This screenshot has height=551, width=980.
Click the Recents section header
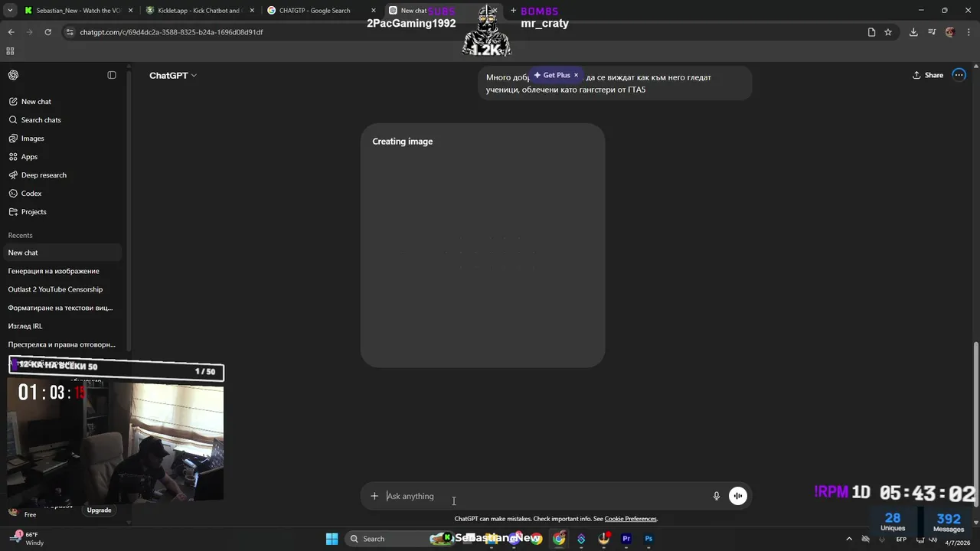[x=21, y=235]
